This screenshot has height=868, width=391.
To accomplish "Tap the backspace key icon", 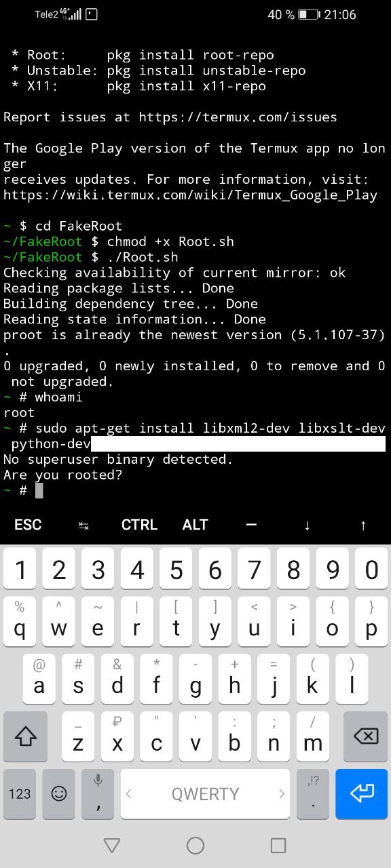I will pos(366,736).
